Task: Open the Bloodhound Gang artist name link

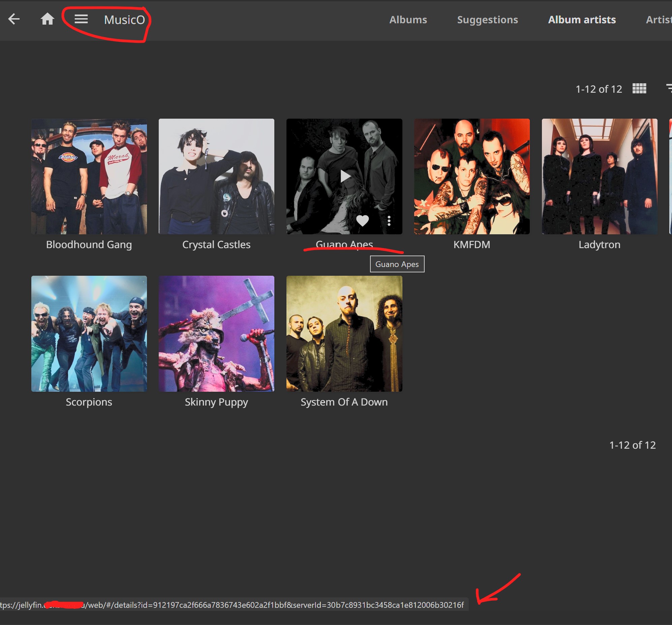Action: pos(89,244)
